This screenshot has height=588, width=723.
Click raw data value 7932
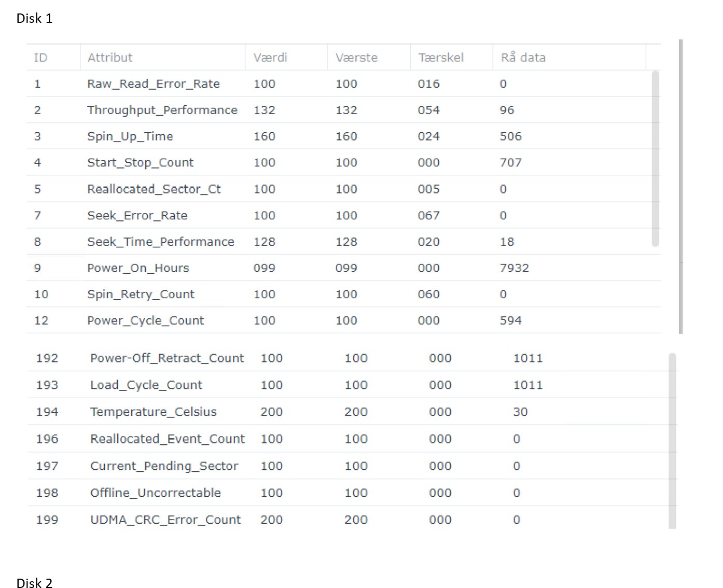[x=515, y=268]
